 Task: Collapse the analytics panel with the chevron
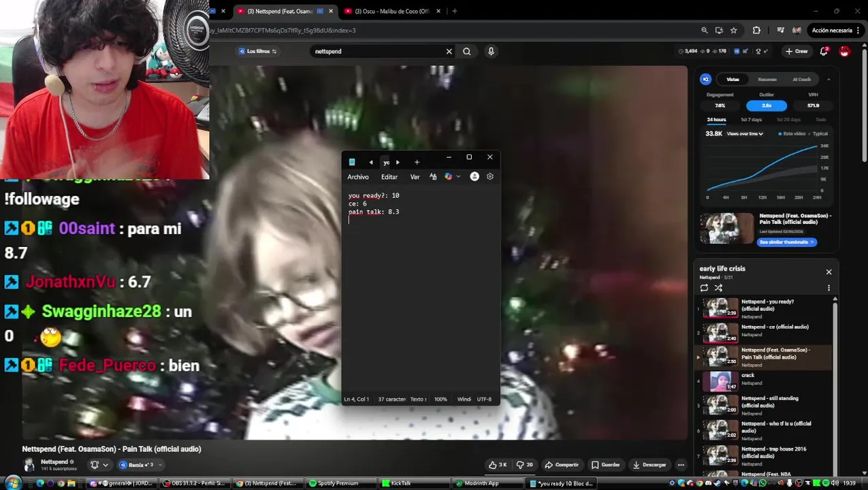(x=829, y=79)
